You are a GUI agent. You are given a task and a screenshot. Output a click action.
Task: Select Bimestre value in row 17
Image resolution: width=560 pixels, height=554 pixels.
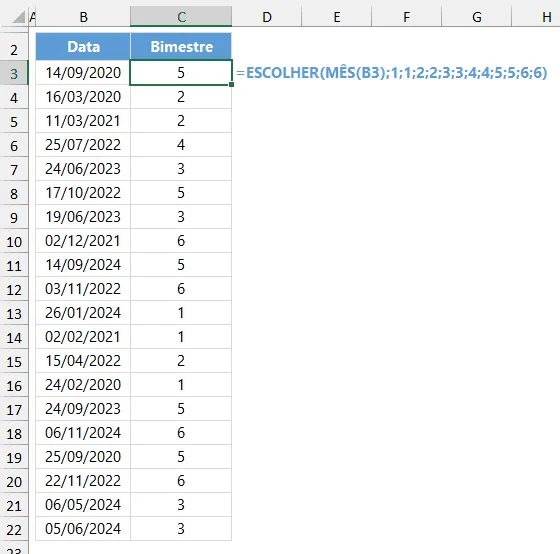pos(181,409)
